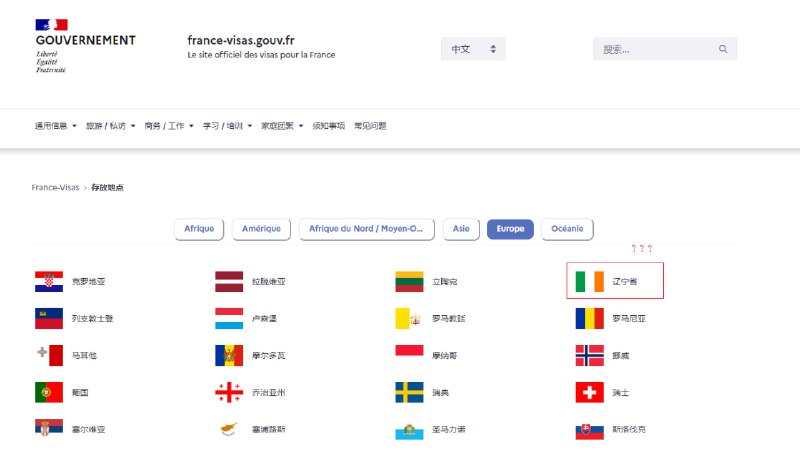Select the Océanie region tab
800x457 pixels.
pos(568,229)
